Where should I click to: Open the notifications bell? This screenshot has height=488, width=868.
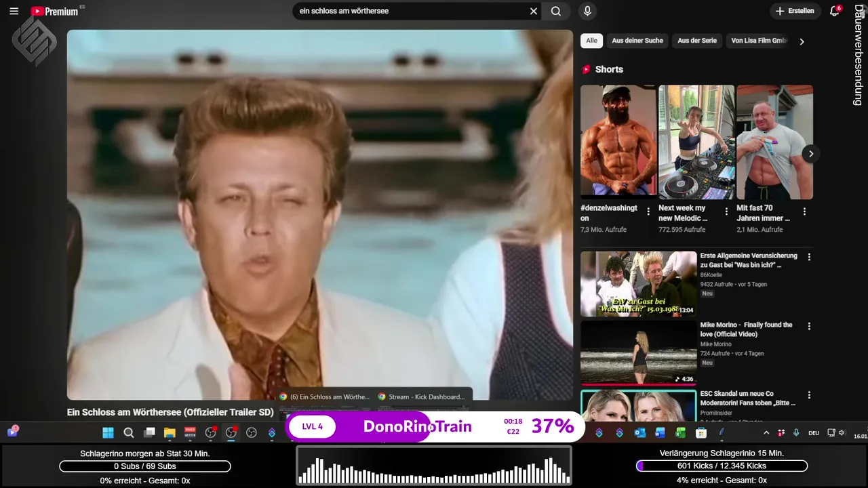[x=835, y=11]
